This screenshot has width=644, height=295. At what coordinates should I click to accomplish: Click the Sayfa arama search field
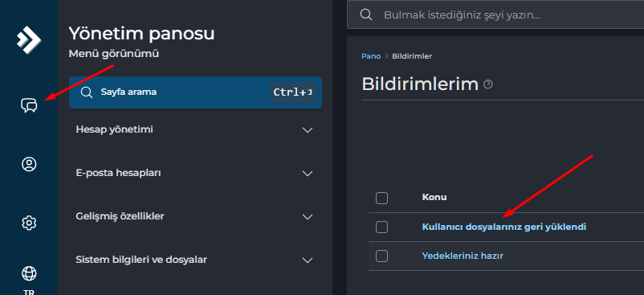pyautogui.click(x=195, y=92)
